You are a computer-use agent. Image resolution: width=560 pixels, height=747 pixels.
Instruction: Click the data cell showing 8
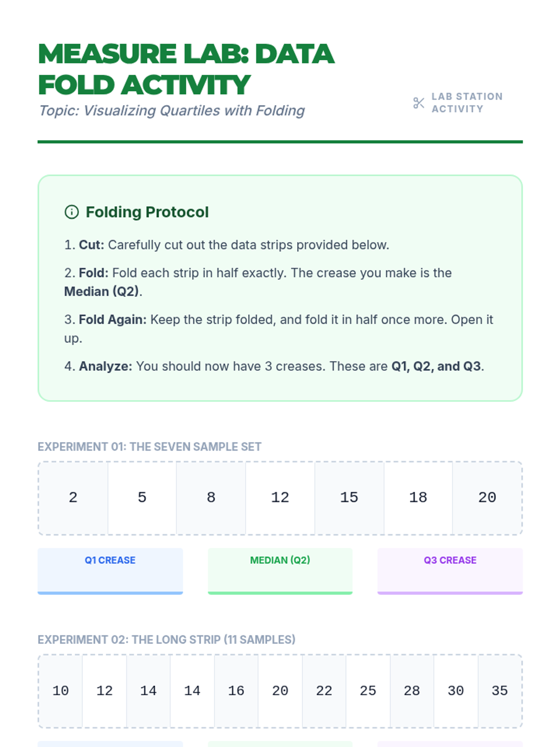point(211,498)
